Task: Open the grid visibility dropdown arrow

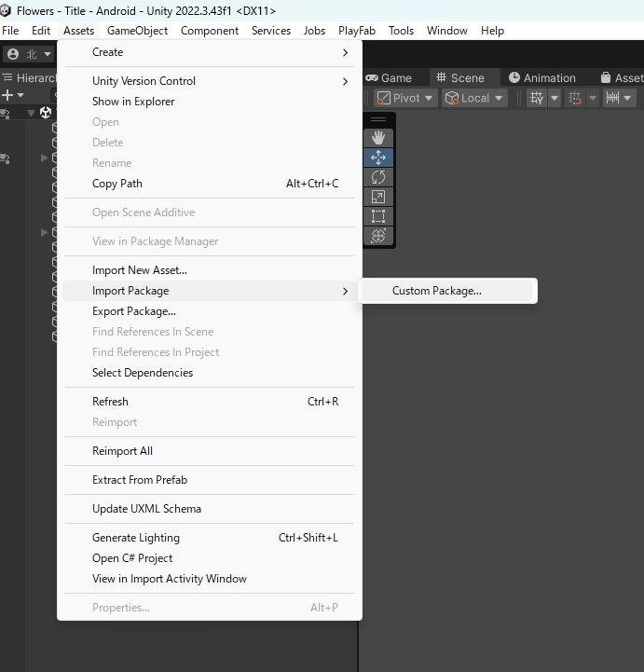Action: click(x=555, y=98)
